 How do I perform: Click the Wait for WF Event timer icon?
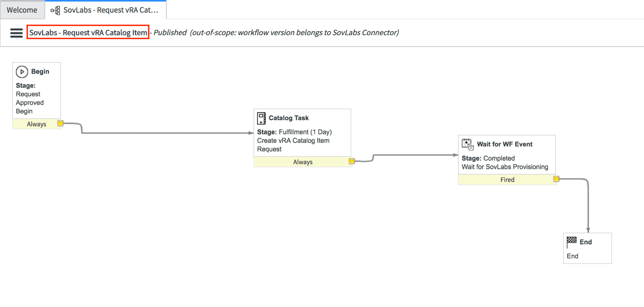(x=467, y=144)
